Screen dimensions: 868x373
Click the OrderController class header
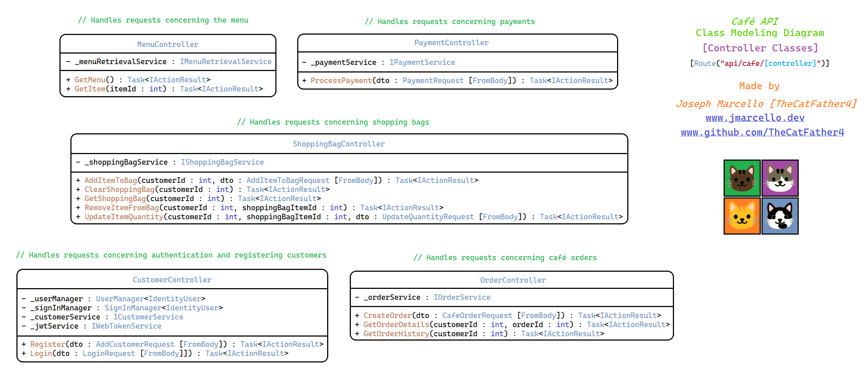click(x=513, y=280)
